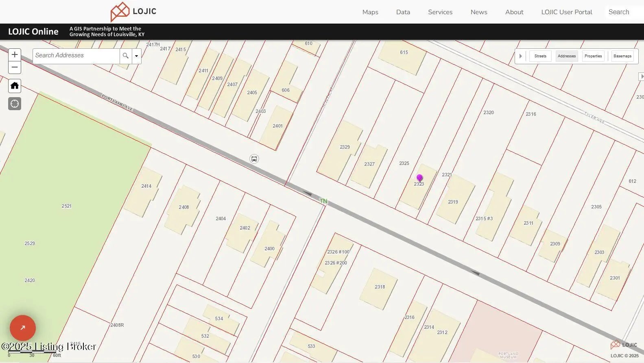Select the purple pin marker at 2323
Screen dimensions: 644x363
419,178
